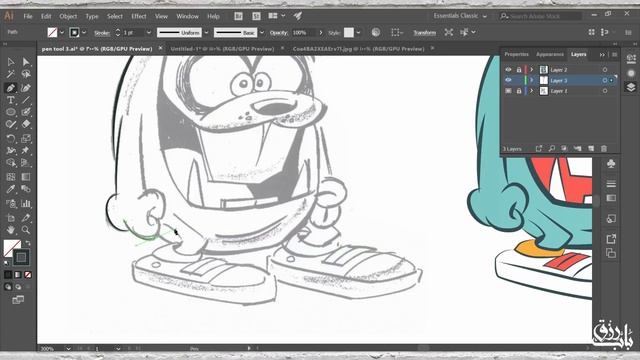Screen dimensions: 640x360
Task: Expand Layer 3 sublayers
Action: (x=531, y=80)
